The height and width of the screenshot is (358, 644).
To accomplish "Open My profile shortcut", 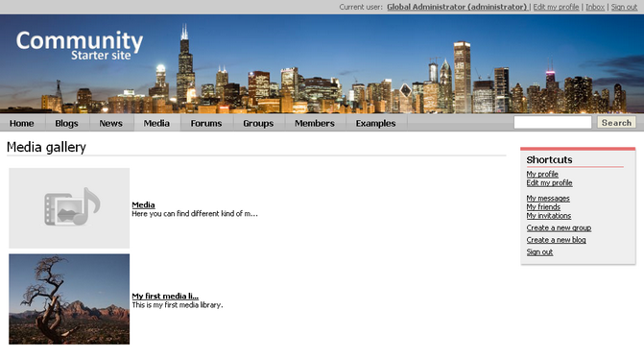I will click(x=542, y=174).
